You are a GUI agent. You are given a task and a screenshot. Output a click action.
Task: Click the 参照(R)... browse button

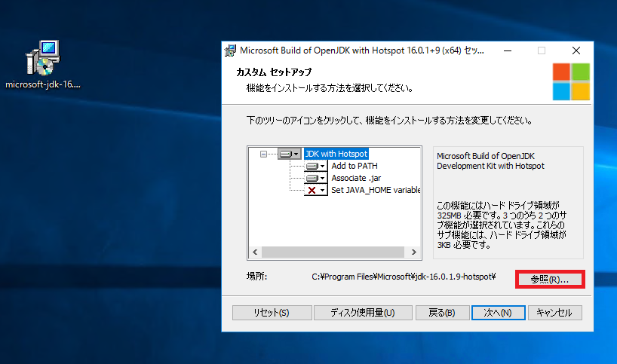point(550,279)
